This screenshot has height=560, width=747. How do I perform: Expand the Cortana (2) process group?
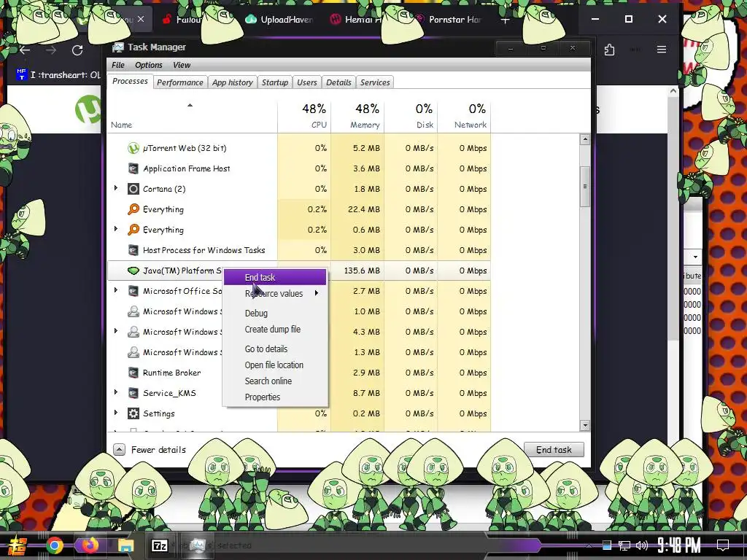coord(116,189)
